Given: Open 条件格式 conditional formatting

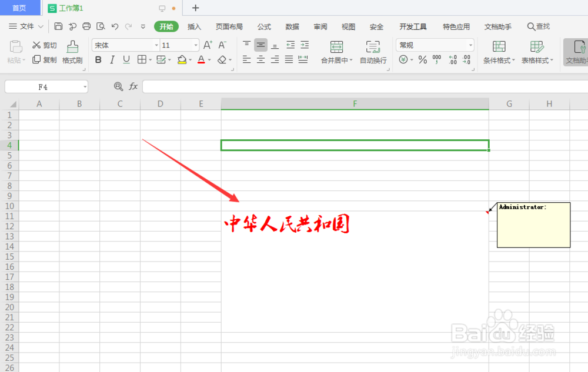Looking at the screenshot, I should 499,52.
